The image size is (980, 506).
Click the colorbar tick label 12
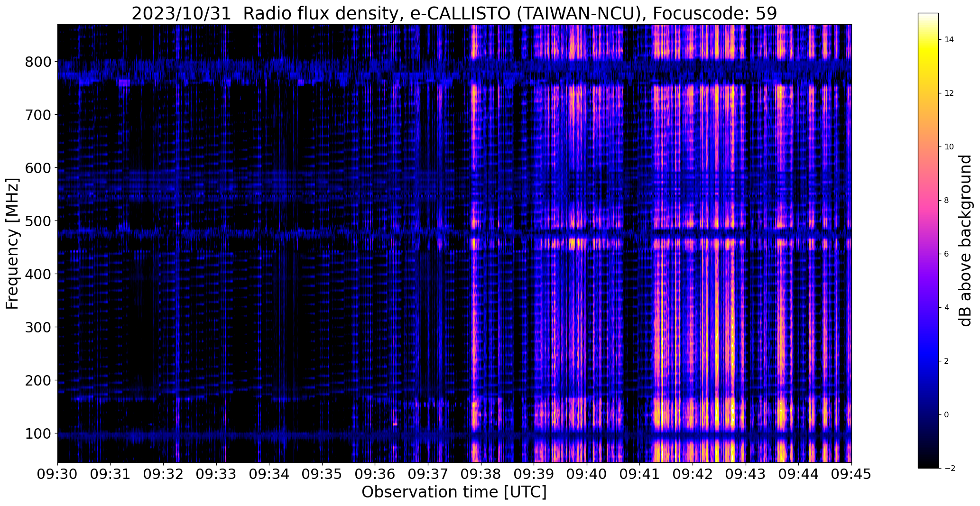[949, 93]
